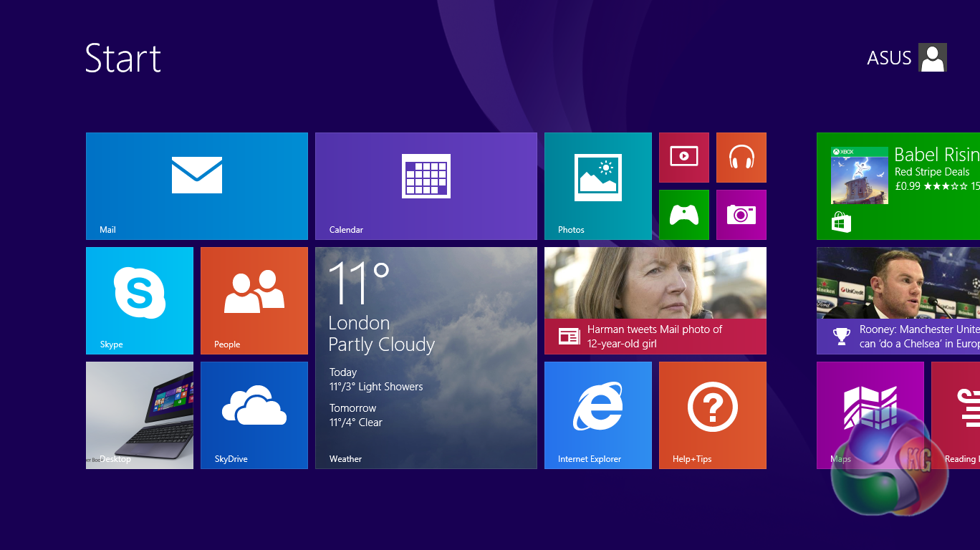980x550 pixels.
Task: Launch the Music tile with headphones icon
Action: point(741,158)
